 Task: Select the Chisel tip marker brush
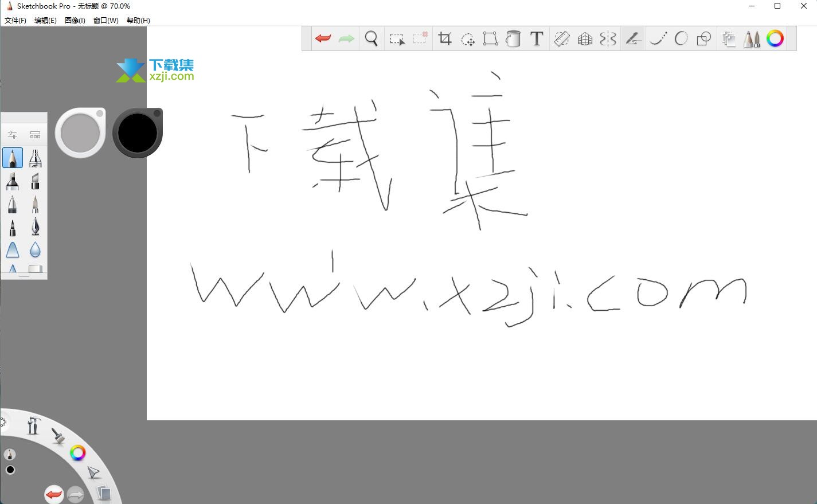coord(35,181)
